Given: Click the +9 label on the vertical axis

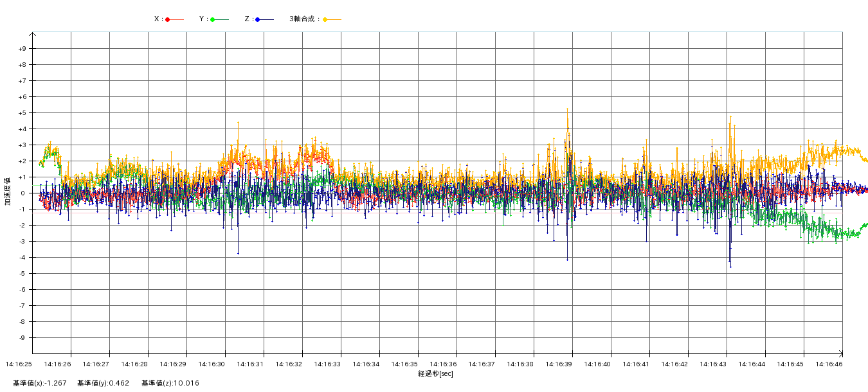Looking at the screenshot, I should [x=22, y=49].
